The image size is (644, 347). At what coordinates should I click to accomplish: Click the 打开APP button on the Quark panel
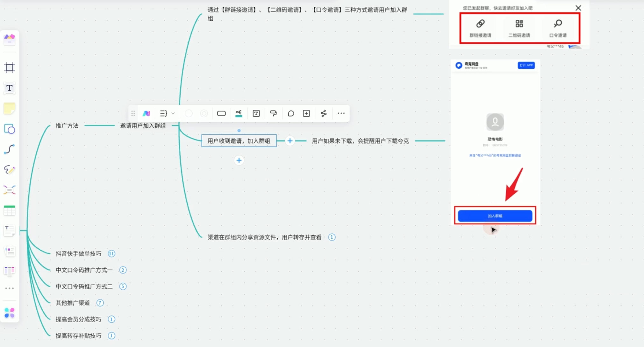[526, 65]
